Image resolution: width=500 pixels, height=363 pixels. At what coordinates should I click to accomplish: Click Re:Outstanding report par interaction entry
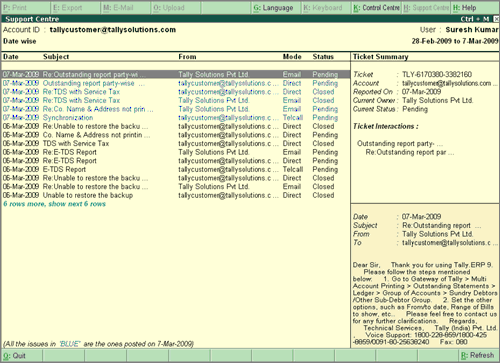click(410, 152)
